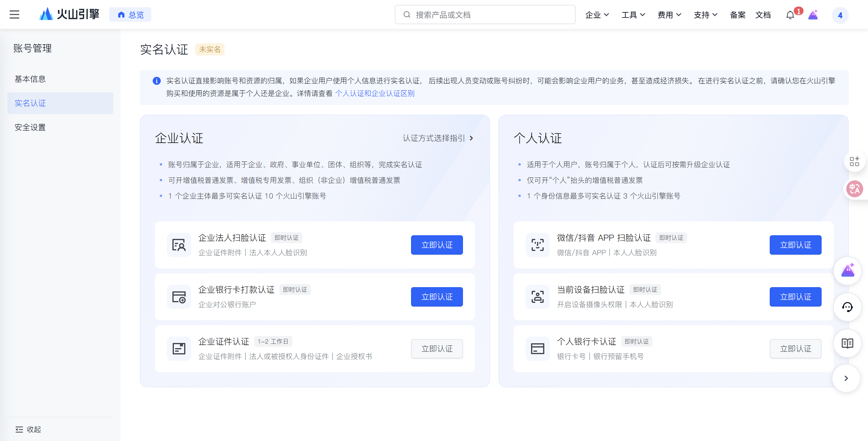Open the documentation book floating icon
The image size is (868, 441).
[x=847, y=343]
